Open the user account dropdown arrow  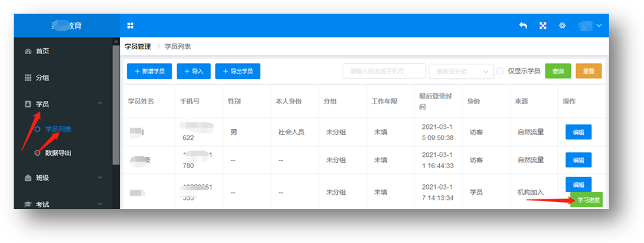(x=599, y=25)
